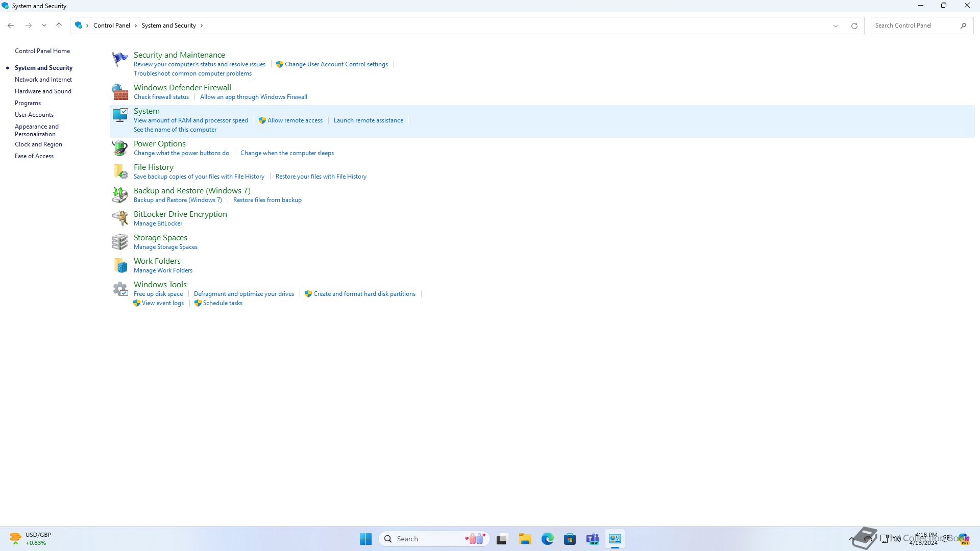This screenshot has height=551, width=980.
Task: Click the System monitor icon
Action: click(120, 115)
